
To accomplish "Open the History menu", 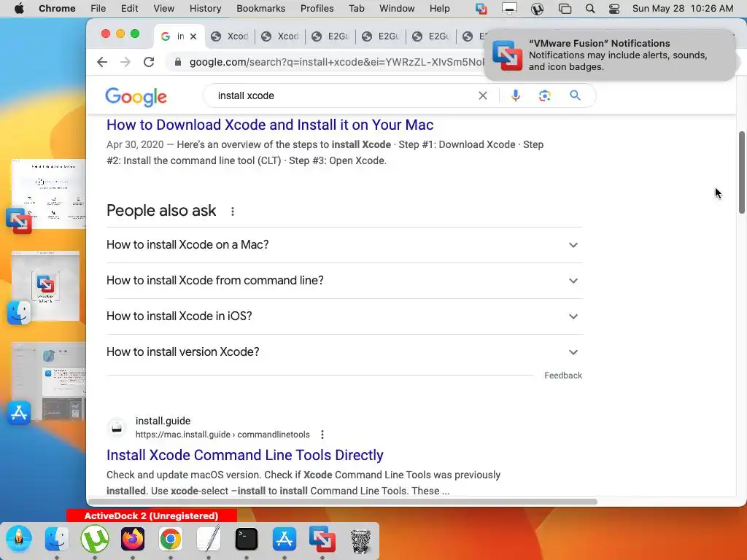I will [205, 8].
